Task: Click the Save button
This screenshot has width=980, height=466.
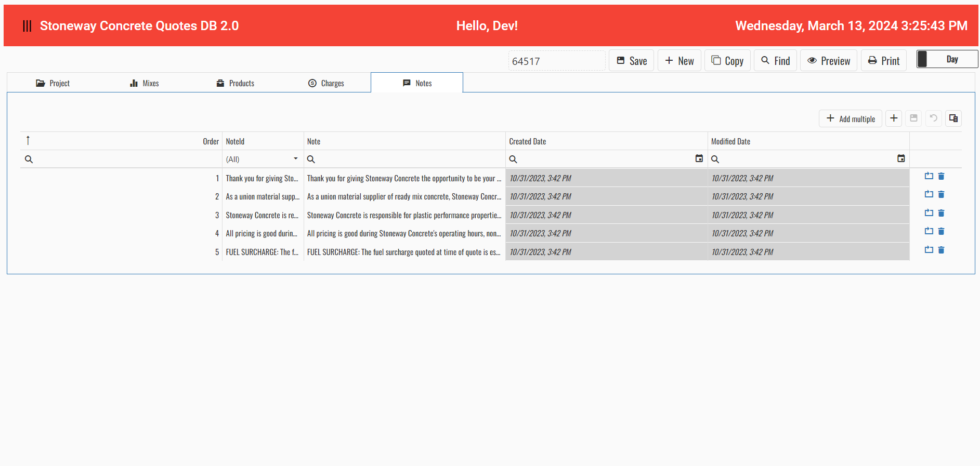Action: pyautogui.click(x=632, y=61)
